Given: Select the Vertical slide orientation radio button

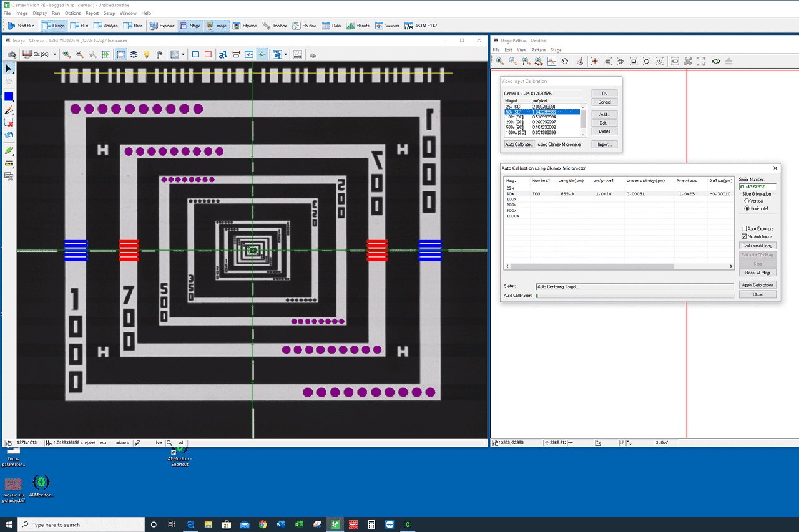Looking at the screenshot, I should [x=747, y=201].
